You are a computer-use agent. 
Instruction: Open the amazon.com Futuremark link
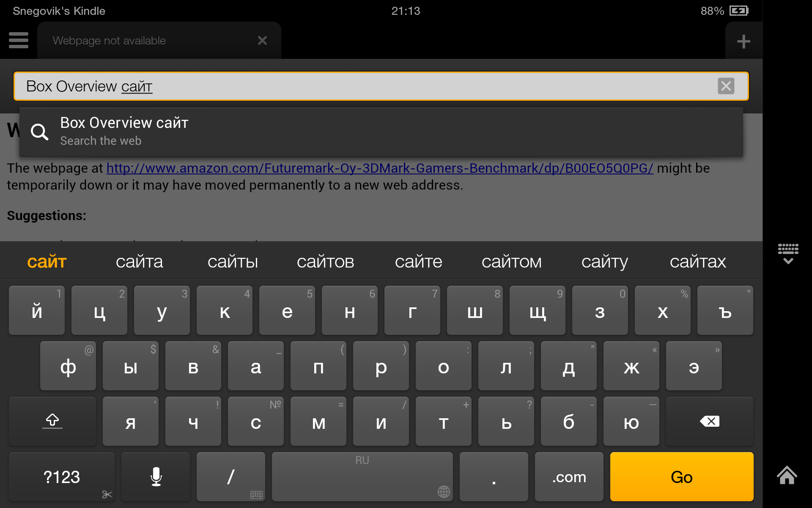[379, 168]
